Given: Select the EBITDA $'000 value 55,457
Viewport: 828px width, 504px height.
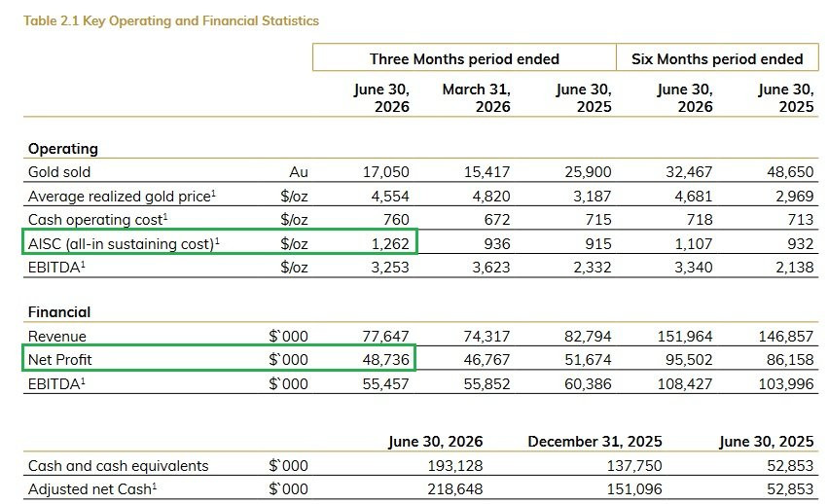Looking at the screenshot, I should pos(385,383).
